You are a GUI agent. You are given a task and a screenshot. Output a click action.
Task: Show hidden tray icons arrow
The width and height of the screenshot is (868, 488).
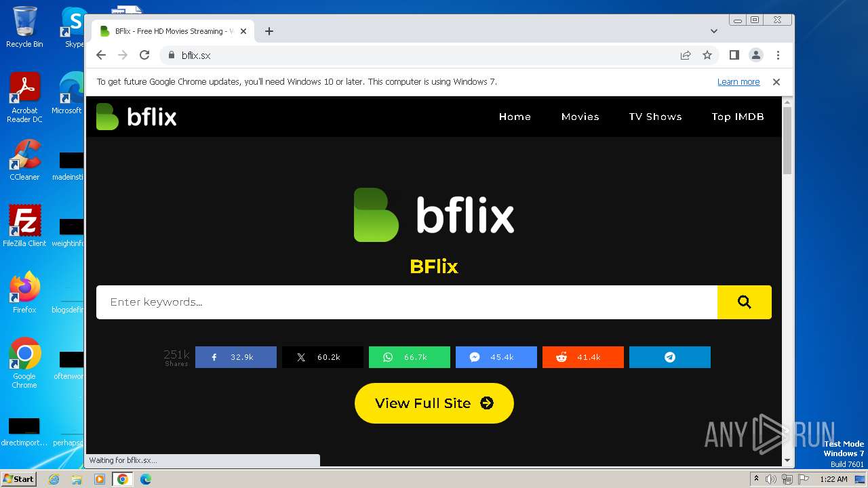coord(756,479)
